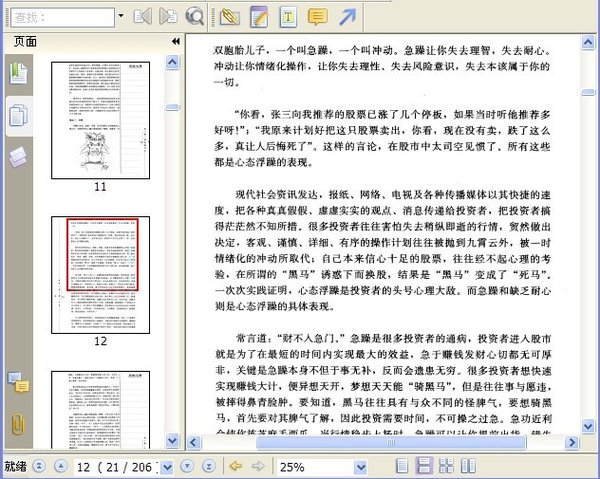Image resolution: width=600 pixels, height=479 pixels.
Task: Click thumbnail panel scrollbar handle
Action: point(173,108)
